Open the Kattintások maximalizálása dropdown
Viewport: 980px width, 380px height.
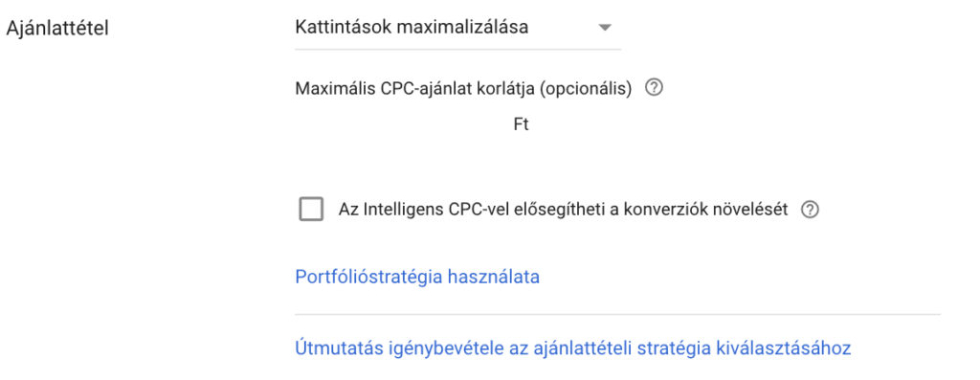[458, 28]
